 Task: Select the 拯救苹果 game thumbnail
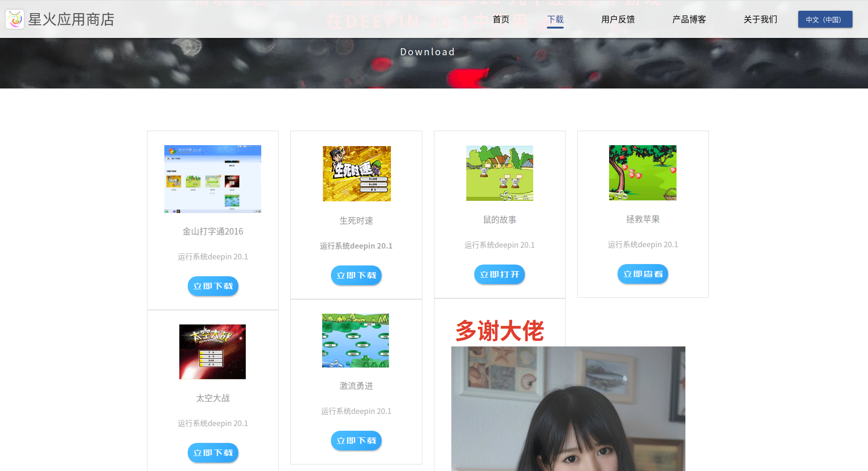tap(643, 173)
